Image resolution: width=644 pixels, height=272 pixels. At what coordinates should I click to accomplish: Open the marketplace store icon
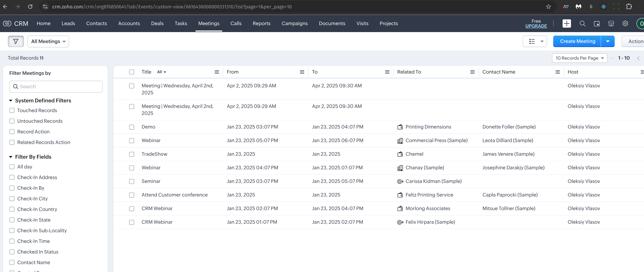coord(611,24)
